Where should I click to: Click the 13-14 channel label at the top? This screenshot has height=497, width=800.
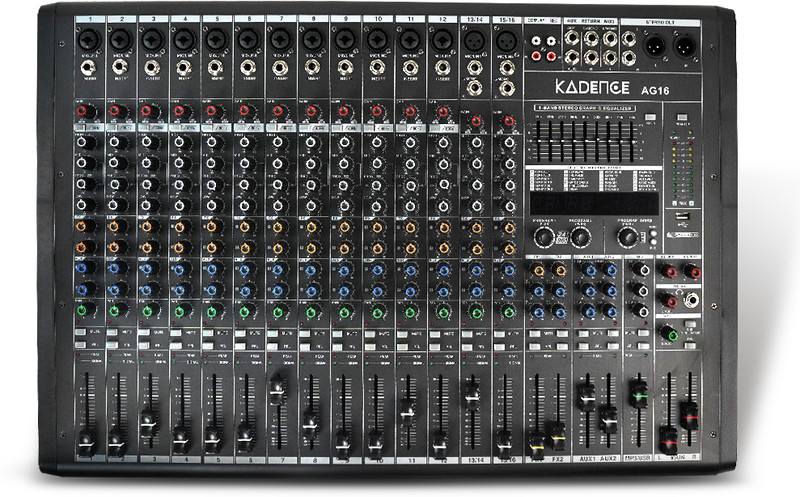click(475, 19)
